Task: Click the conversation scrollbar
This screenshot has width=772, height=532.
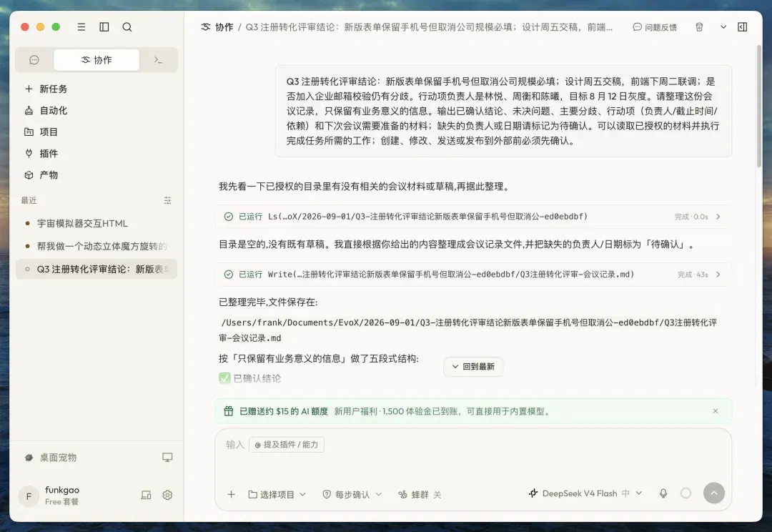Action: coord(758,106)
